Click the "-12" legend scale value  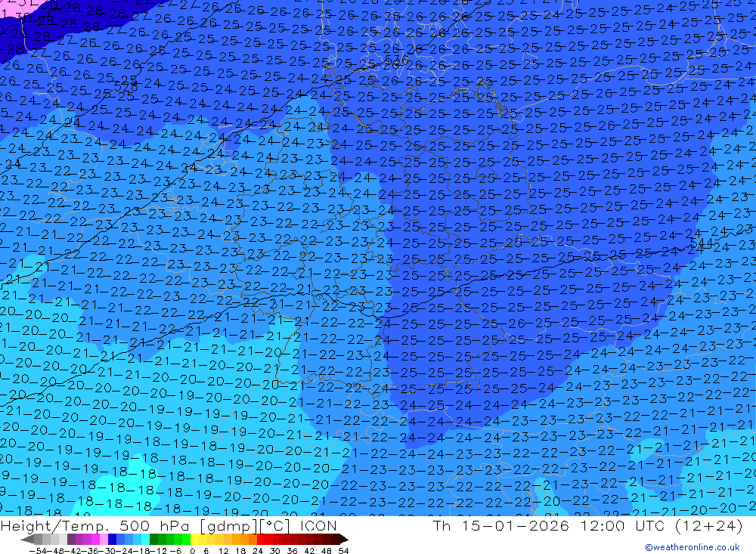pos(159,551)
